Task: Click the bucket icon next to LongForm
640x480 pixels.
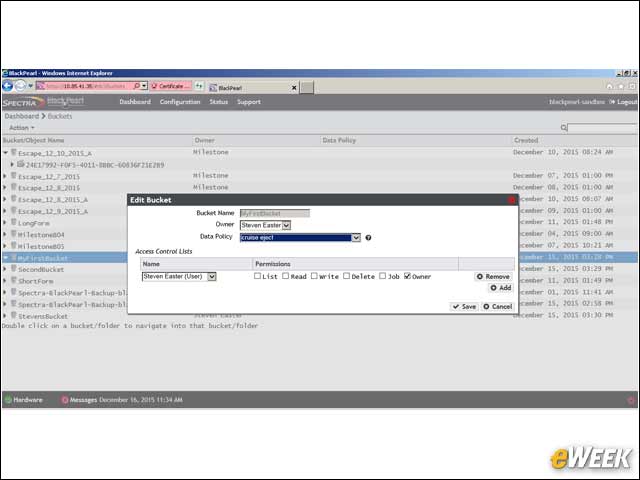Action: click(13, 222)
